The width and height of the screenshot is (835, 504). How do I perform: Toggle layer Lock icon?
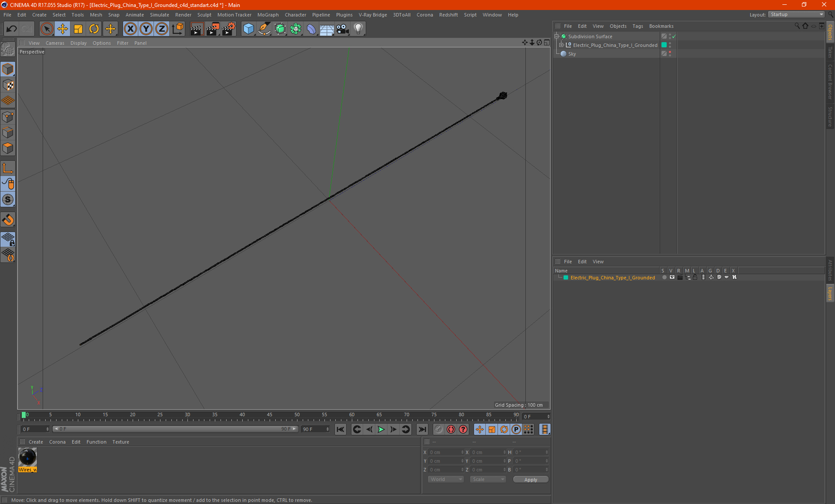pyautogui.click(x=695, y=277)
